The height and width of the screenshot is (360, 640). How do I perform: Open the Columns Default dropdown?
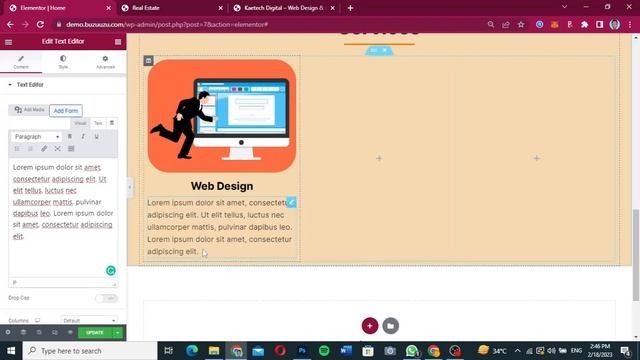coord(89,320)
